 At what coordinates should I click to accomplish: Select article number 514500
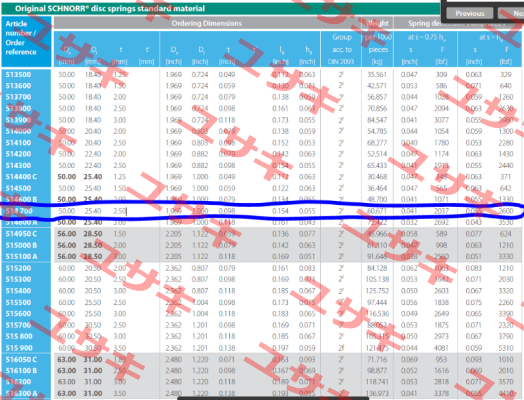point(18,188)
